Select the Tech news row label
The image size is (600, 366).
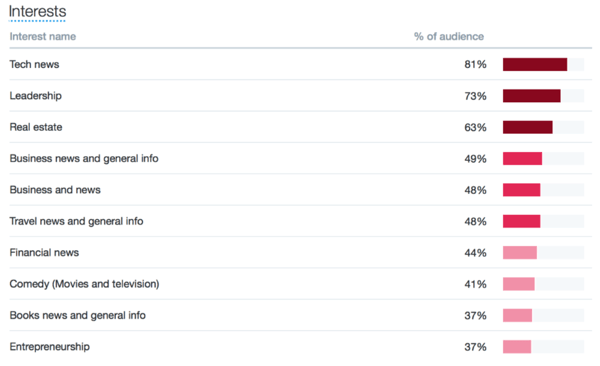tap(34, 64)
